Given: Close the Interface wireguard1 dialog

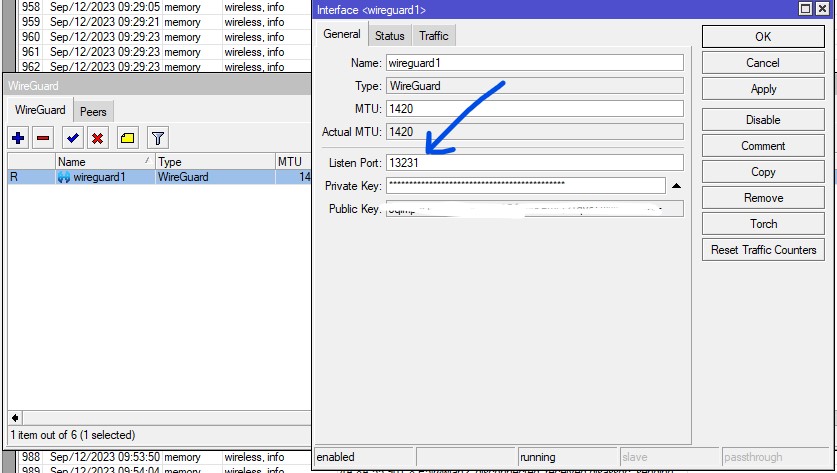Looking at the screenshot, I should [822, 9].
